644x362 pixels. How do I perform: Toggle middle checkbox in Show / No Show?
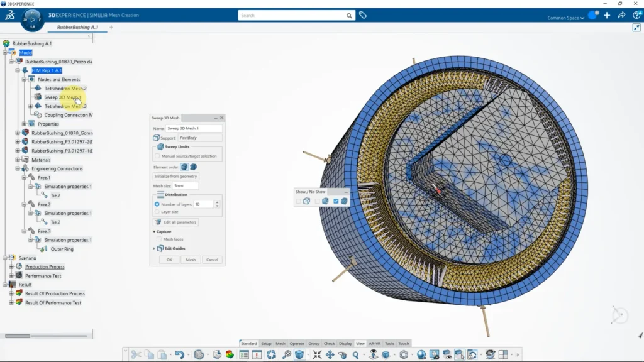317,201
